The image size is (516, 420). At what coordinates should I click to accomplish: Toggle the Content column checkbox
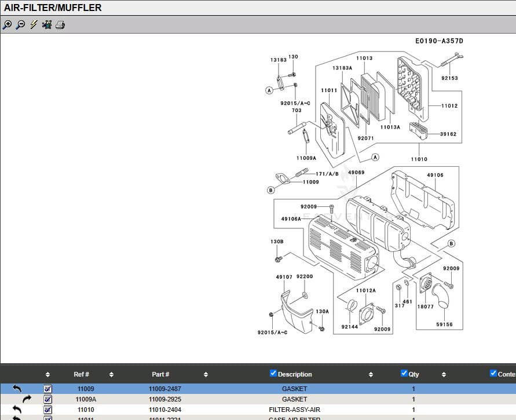(493, 374)
